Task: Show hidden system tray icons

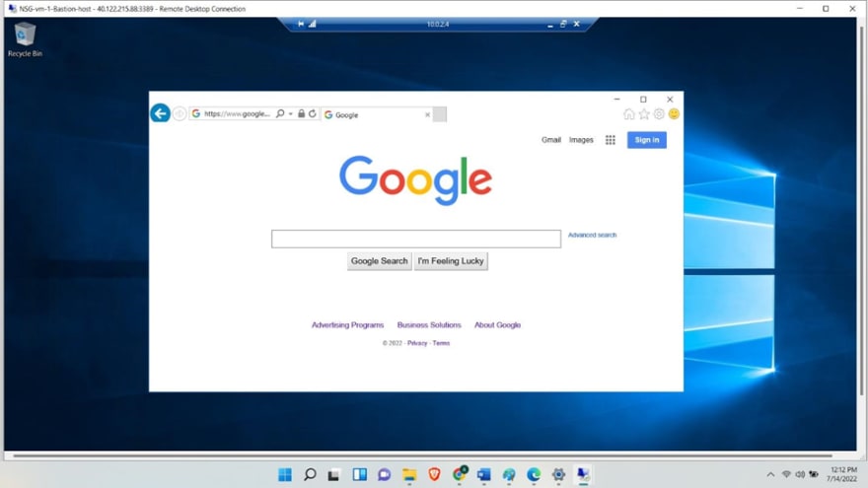Action: click(770, 475)
